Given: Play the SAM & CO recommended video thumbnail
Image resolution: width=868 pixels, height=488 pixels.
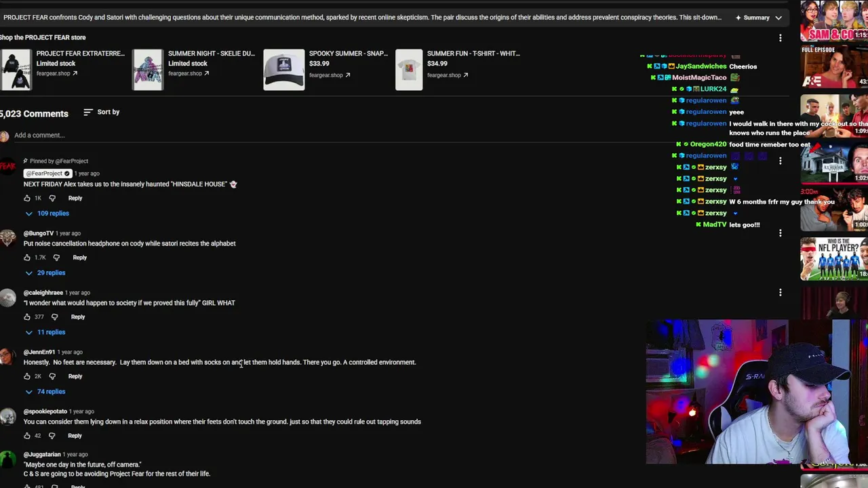Looking at the screenshot, I should click(x=834, y=21).
